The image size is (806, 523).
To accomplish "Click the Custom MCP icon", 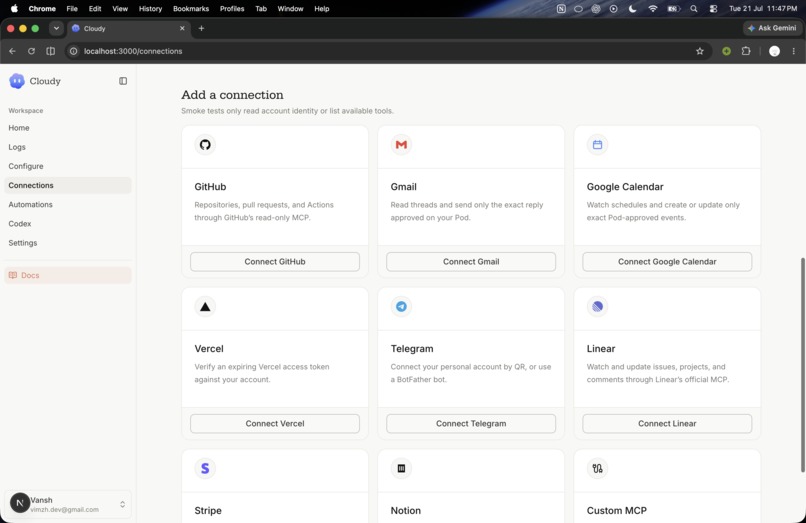I will tap(597, 468).
